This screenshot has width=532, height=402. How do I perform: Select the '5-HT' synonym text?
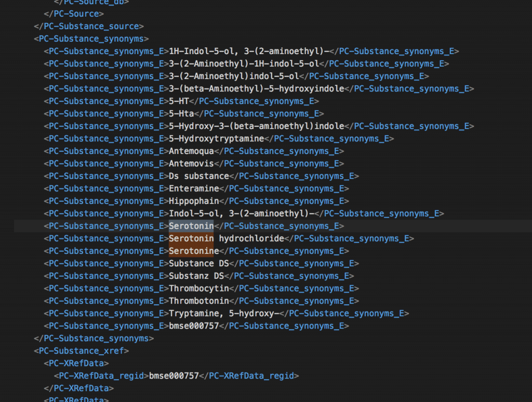pyautogui.click(x=179, y=101)
